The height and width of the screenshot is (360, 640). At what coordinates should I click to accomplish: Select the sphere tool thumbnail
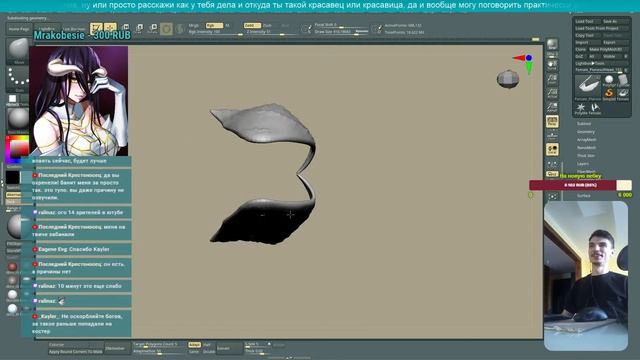(x=609, y=79)
